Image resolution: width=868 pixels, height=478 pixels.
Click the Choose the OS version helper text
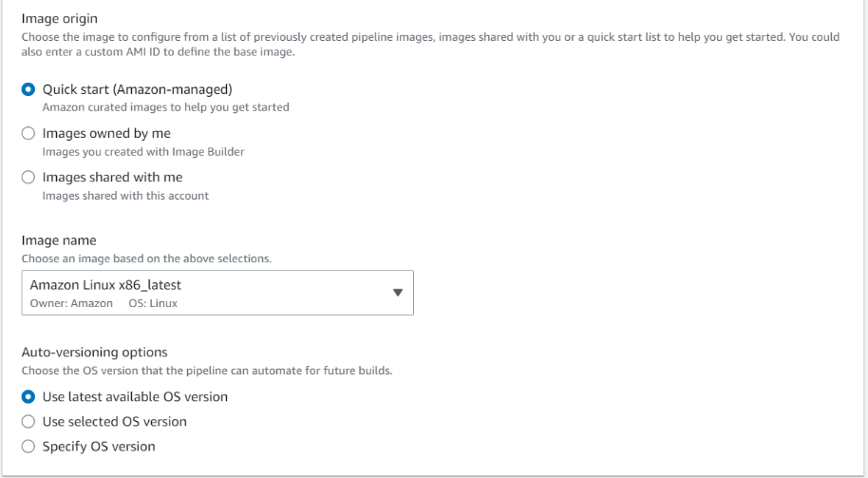click(206, 370)
